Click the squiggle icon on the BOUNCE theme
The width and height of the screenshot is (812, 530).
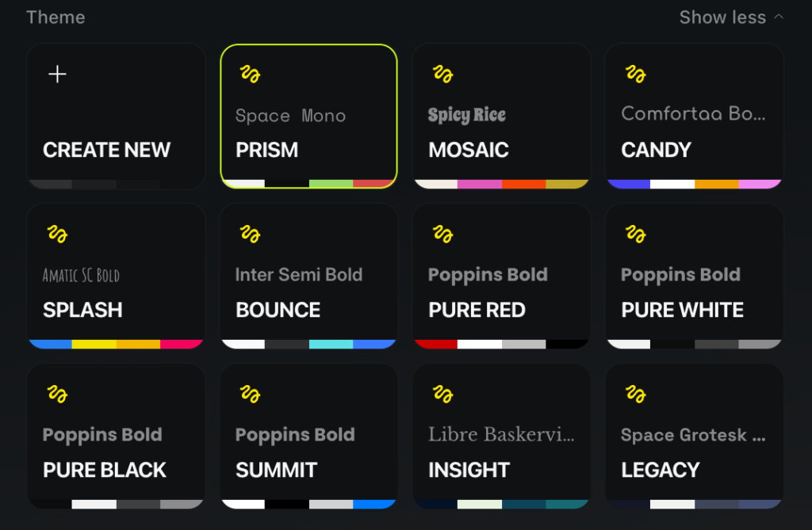point(251,234)
